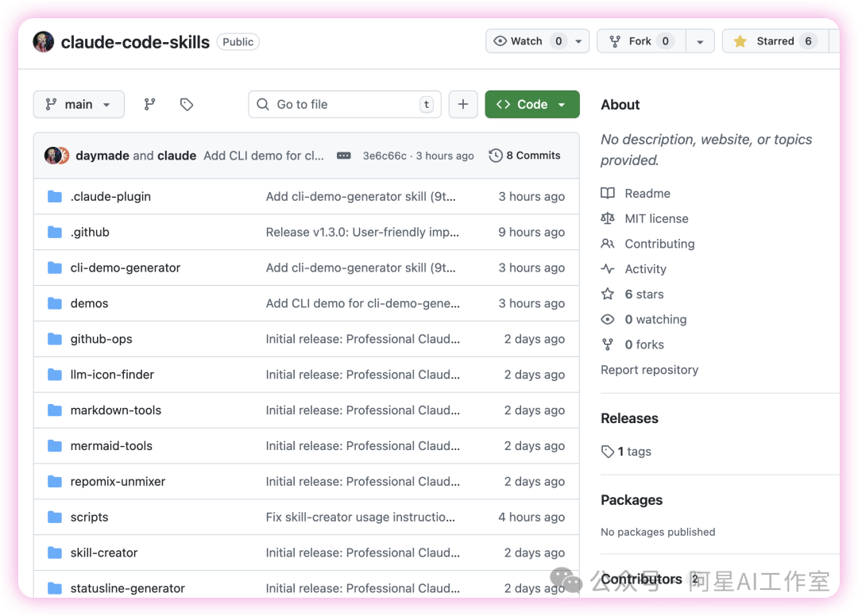The width and height of the screenshot is (858, 616).
Task: Toggle the Starred button to unstar
Action: tap(776, 41)
